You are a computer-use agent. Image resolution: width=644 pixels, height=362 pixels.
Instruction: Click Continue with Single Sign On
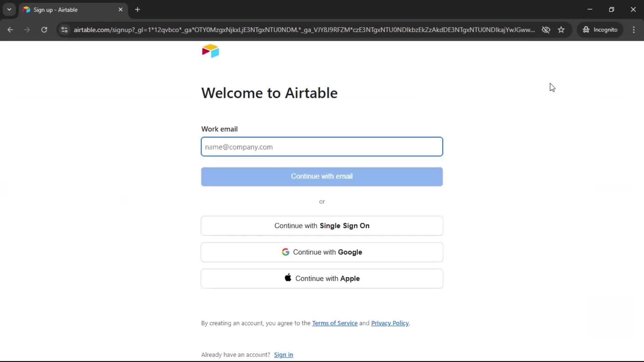[322, 226]
